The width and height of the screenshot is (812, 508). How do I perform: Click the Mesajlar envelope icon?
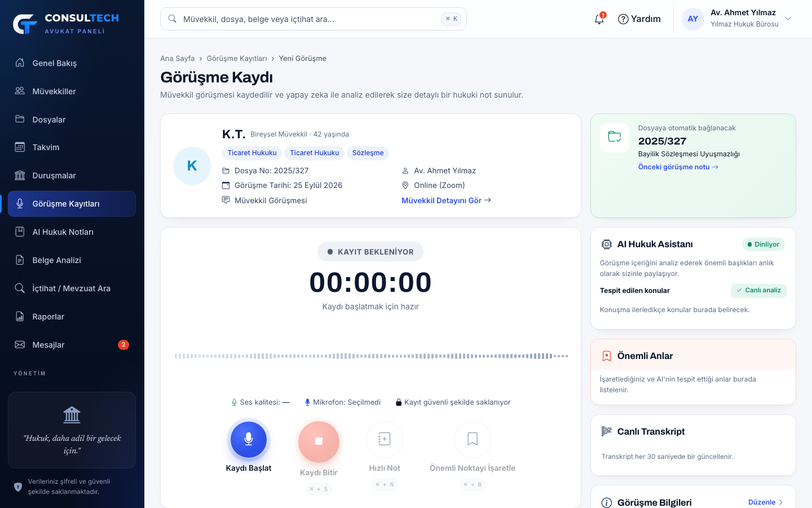[20, 345]
